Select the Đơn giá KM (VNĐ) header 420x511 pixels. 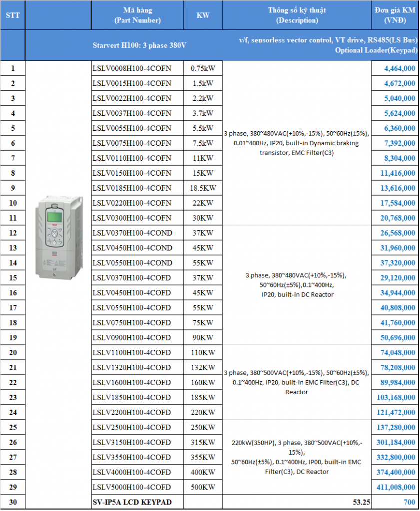pyautogui.click(x=395, y=15)
